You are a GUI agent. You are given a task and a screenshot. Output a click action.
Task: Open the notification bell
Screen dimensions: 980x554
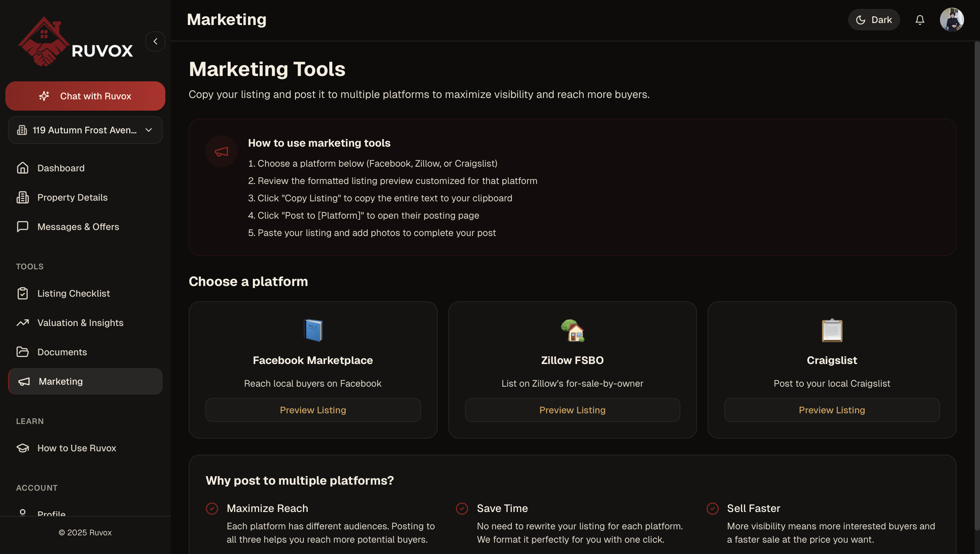click(920, 19)
